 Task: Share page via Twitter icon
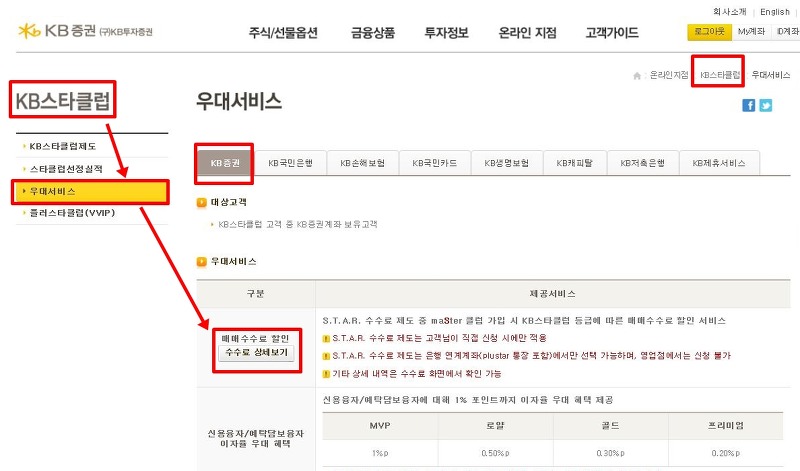[766, 105]
